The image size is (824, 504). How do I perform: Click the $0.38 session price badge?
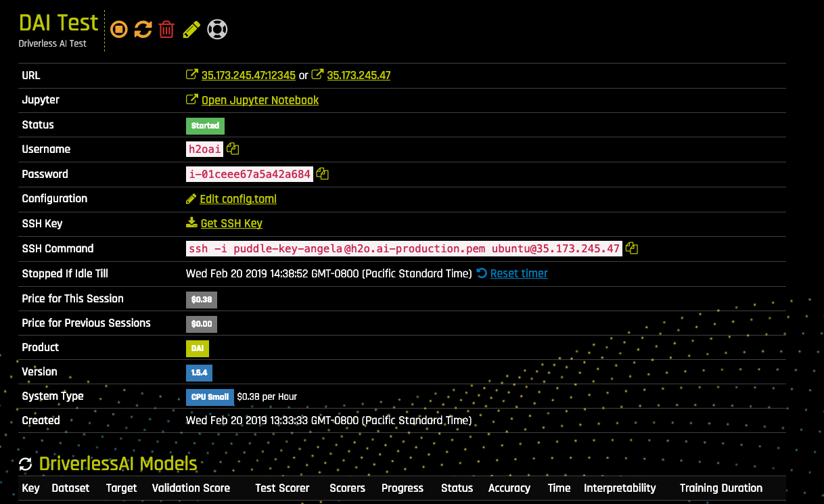tap(202, 300)
